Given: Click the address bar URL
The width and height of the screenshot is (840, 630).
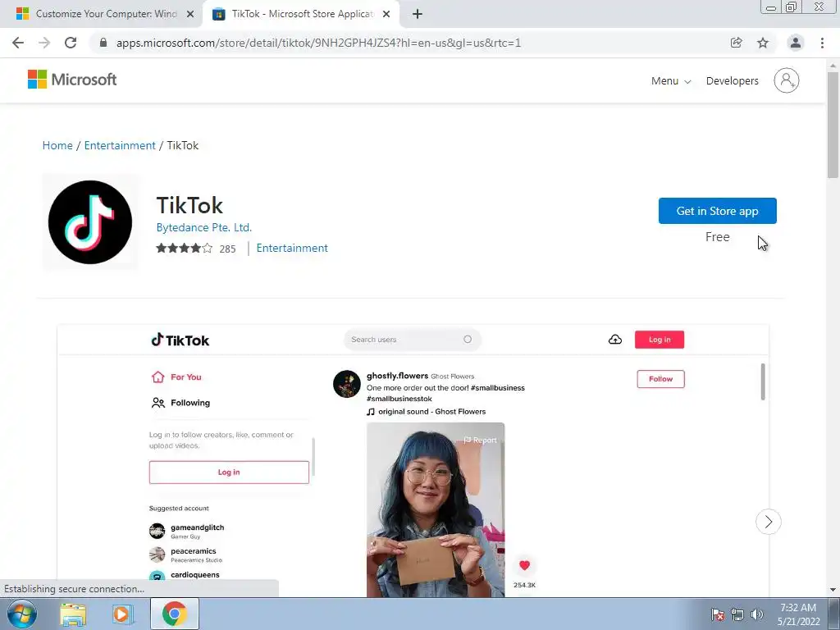Looking at the screenshot, I should (x=318, y=43).
